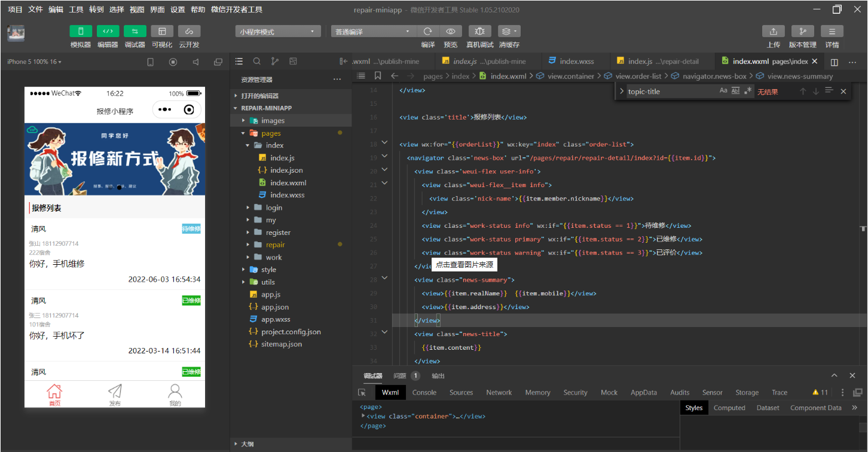Open the 工具 menu
The height and width of the screenshot is (452, 868).
pyautogui.click(x=76, y=10)
